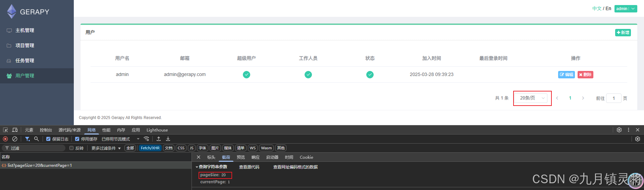This screenshot has width=644, height=190.
Task: Select the WS request filter
Action: point(253,148)
